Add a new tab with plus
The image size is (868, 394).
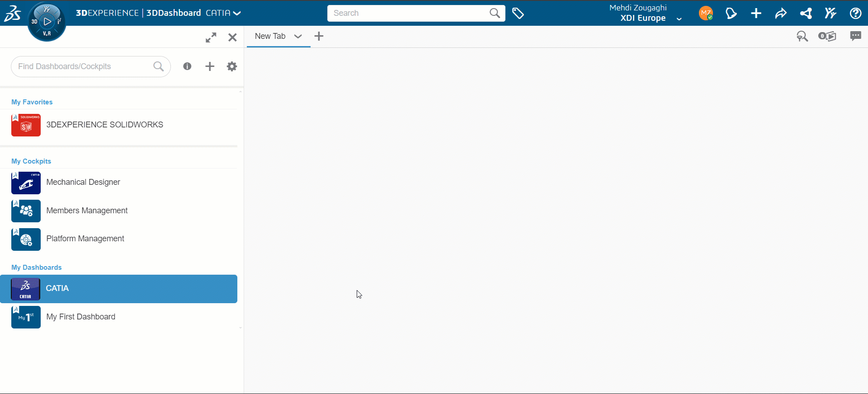(x=319, y=36)
